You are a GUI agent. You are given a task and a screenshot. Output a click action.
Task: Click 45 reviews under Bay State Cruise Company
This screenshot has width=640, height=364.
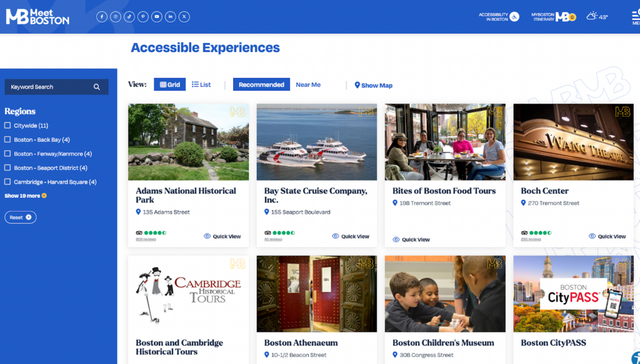tap(273, 239)
